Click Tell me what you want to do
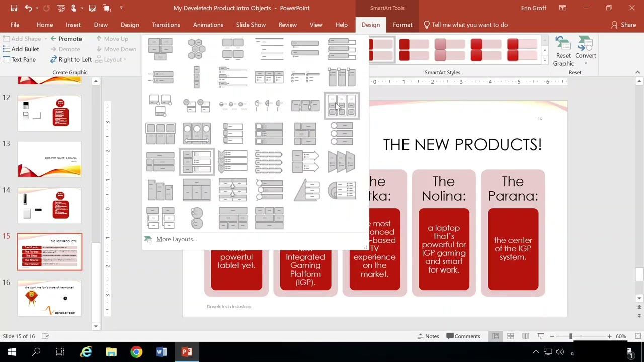 click(465, 25)
